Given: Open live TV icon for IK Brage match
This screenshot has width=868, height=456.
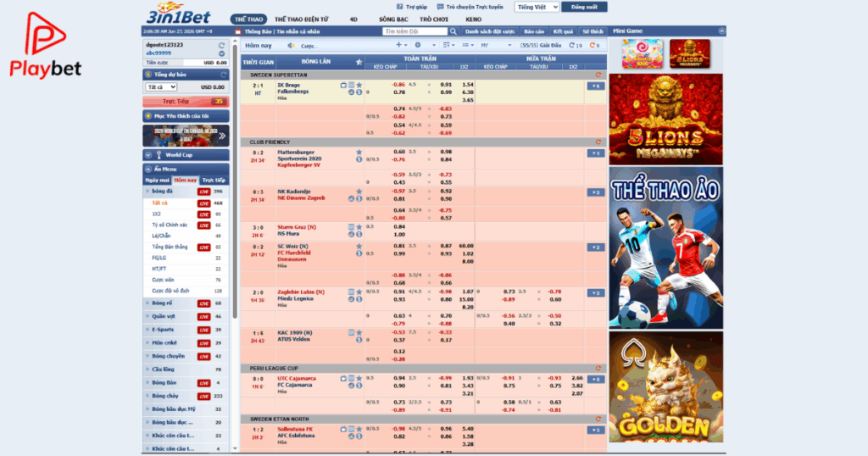Looking at the screenshot, I should click(344, 86).
